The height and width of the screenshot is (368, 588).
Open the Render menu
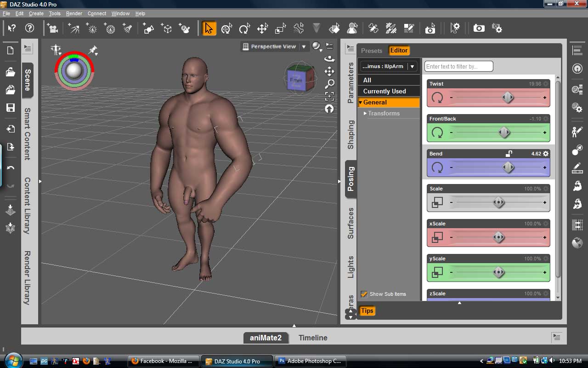[74, 13]
